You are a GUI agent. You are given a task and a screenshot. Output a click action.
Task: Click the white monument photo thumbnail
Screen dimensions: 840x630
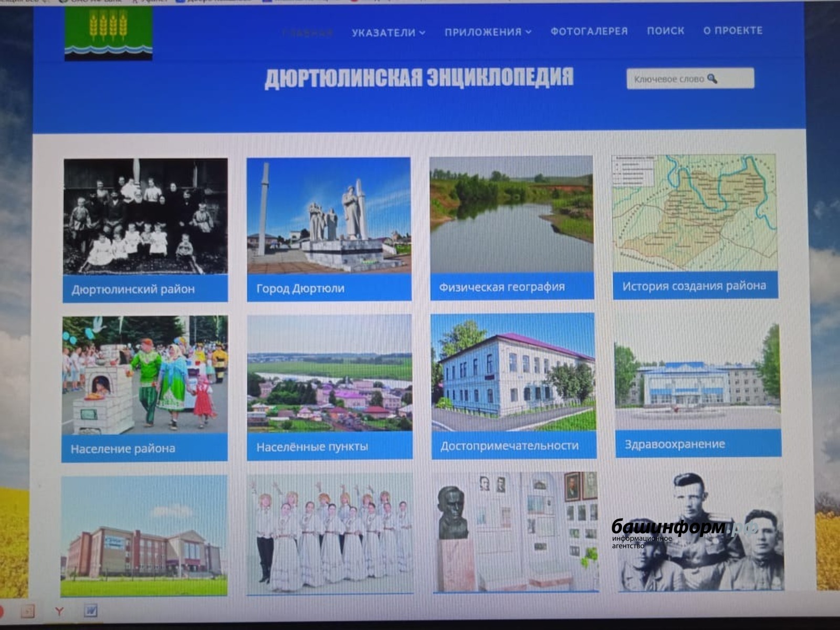pyautogui.click(x=329, y=215)
